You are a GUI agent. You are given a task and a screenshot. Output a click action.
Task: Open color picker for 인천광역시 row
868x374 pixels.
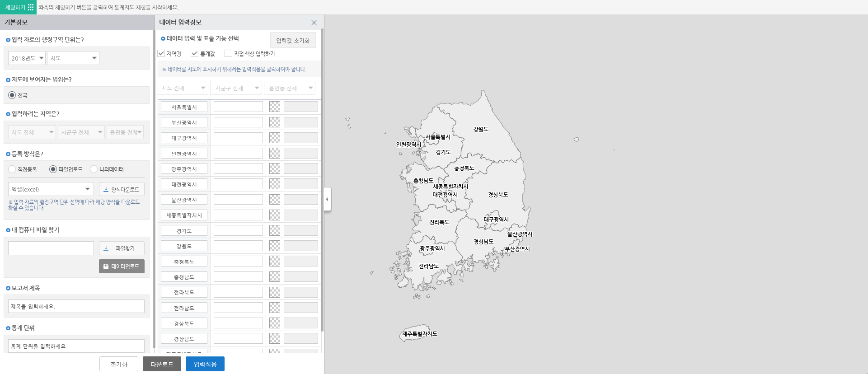click(275, 153)
